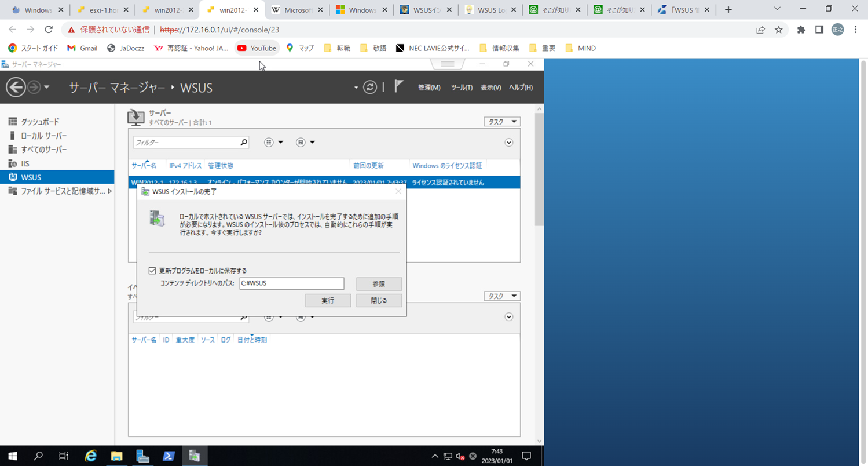The height and width of the screenshot is (466, 868).
Task: Open PowerShell from the taskbar
Action: point(169,456)
